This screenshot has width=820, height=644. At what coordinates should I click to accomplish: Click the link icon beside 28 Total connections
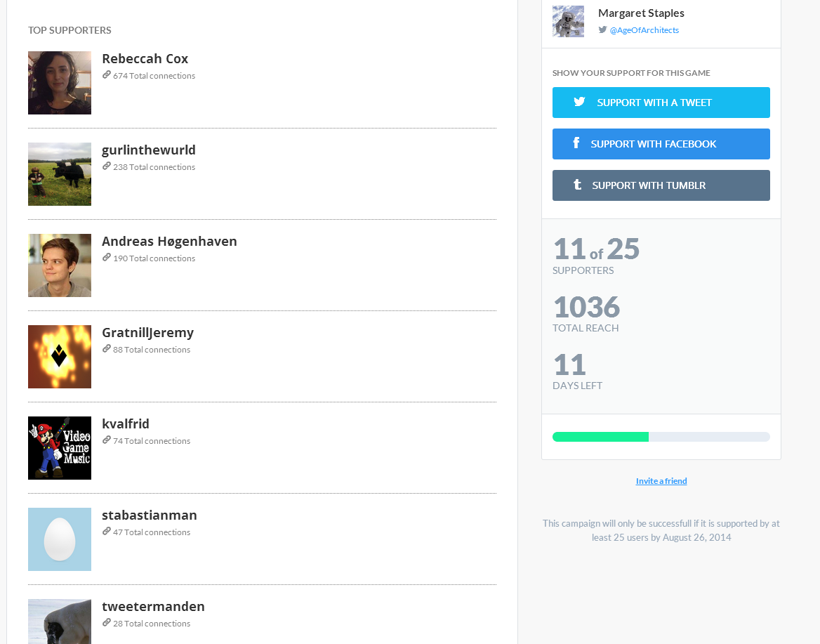click(106, 622)
